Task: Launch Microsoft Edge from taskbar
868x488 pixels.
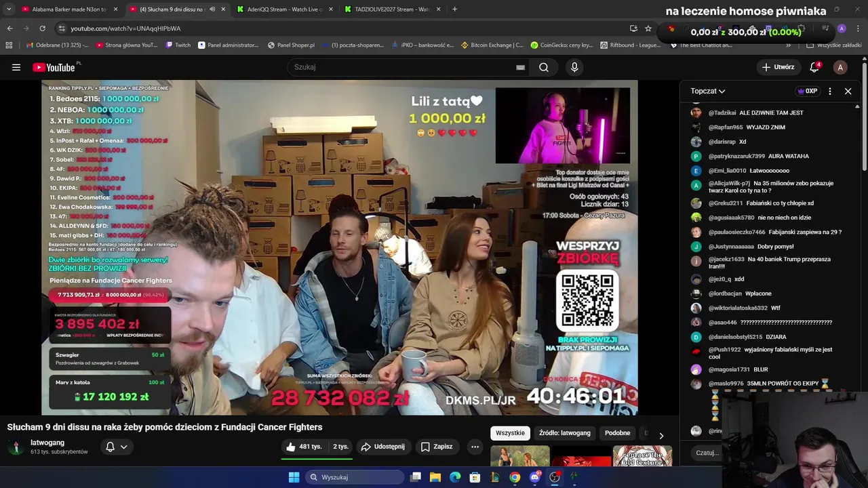Action: pos(455,477)
